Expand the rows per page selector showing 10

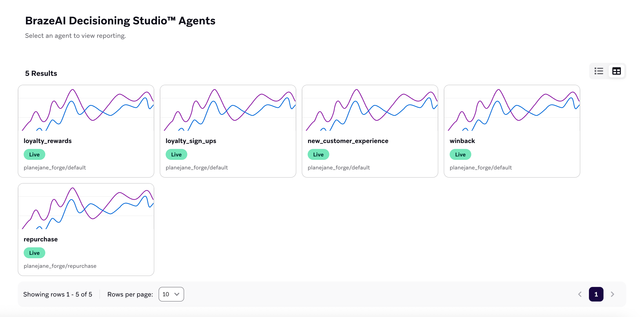[x=171, y=294]
